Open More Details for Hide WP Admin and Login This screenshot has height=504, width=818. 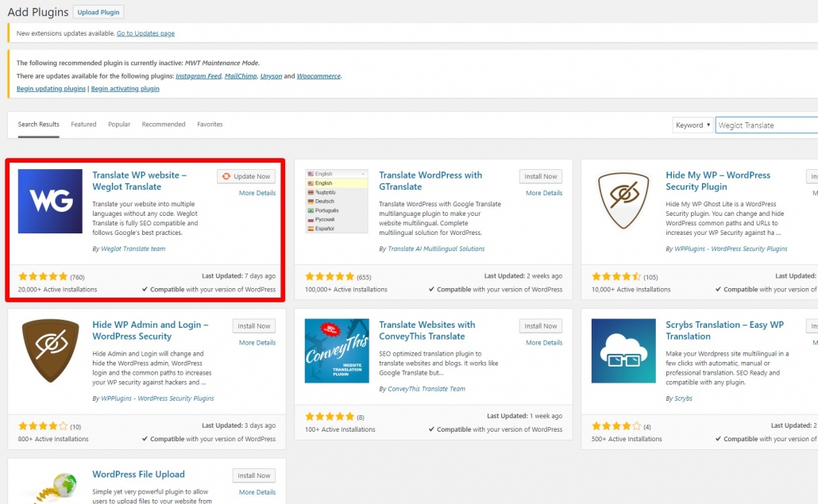(x=257, y=342)
